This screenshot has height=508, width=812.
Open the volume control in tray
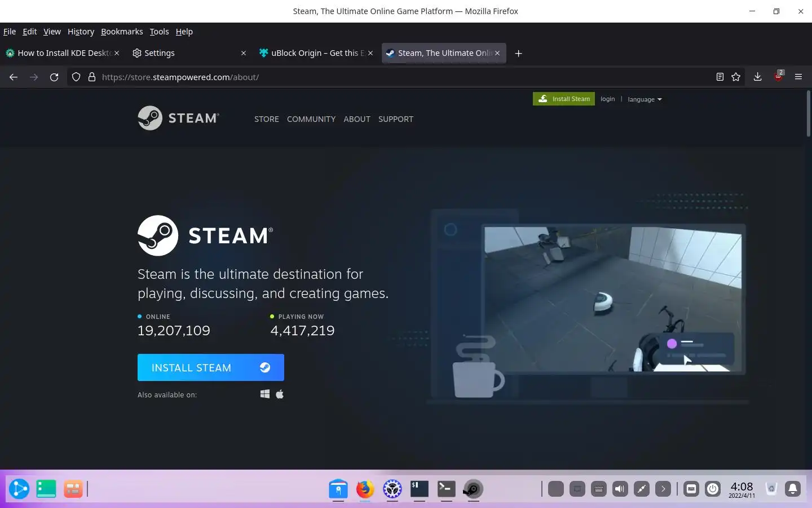(620, 489)
